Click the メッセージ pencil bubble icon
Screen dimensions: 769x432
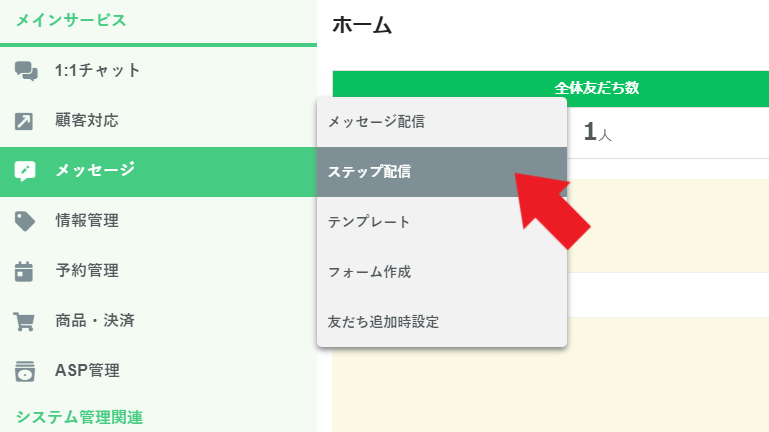(x=25, y=172)
